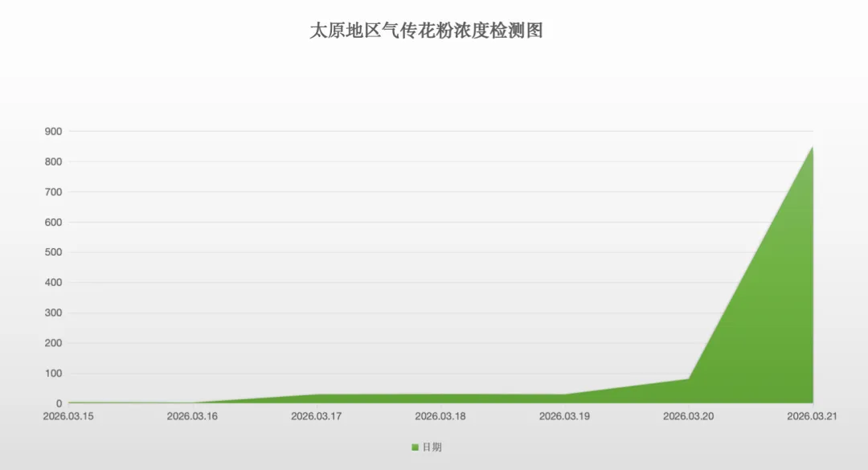This screenshot has width=868, height=470.
Task: Click the x-axis label 2026.03.20
Action: (x=689, y=416)
